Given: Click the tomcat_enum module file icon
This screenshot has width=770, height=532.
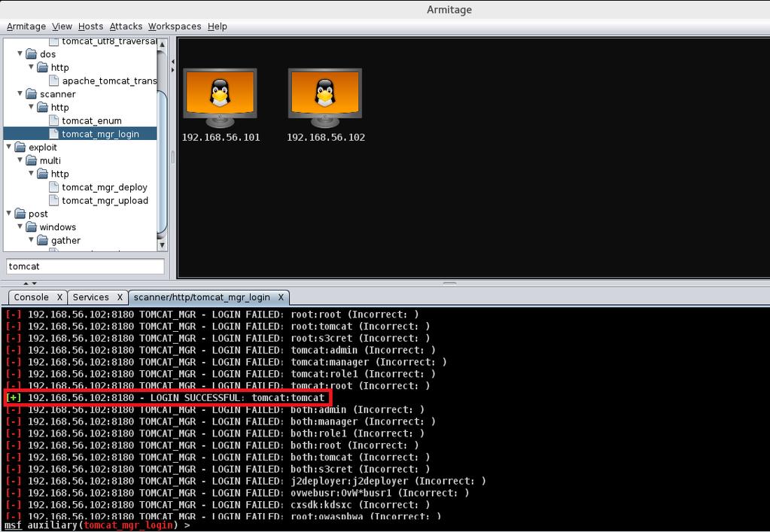Looking at the screenshot, I should tap(54, 120).
